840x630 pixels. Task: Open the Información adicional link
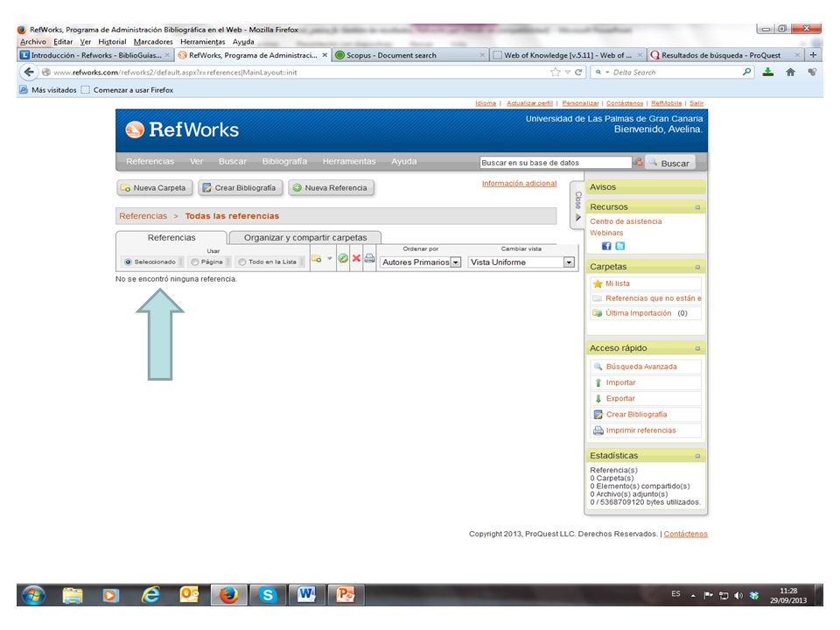[519, 183]
